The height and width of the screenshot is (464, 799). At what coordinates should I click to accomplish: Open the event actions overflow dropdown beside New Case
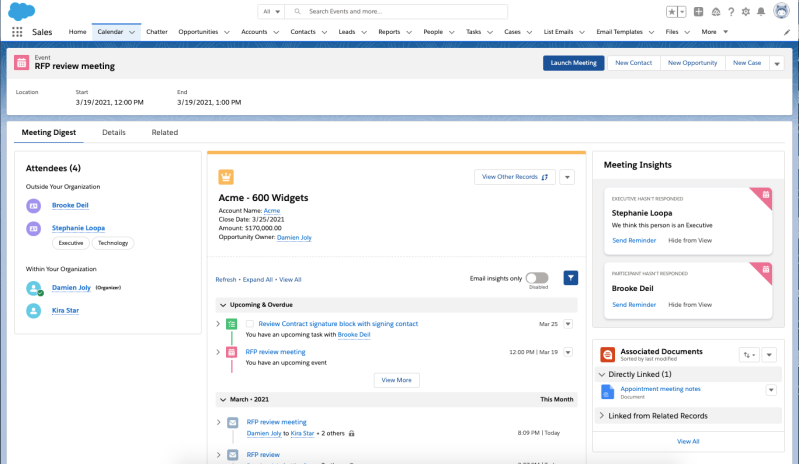point(777,64)
